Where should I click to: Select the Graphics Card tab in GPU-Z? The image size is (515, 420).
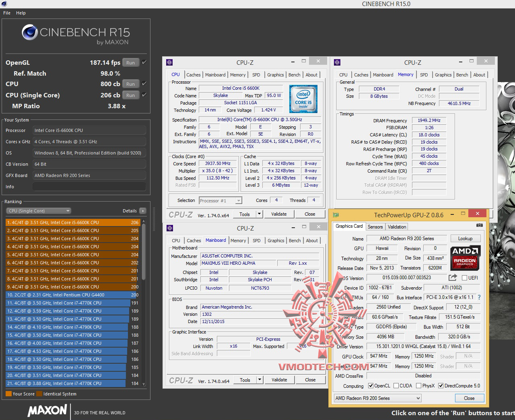click(349, 226)
